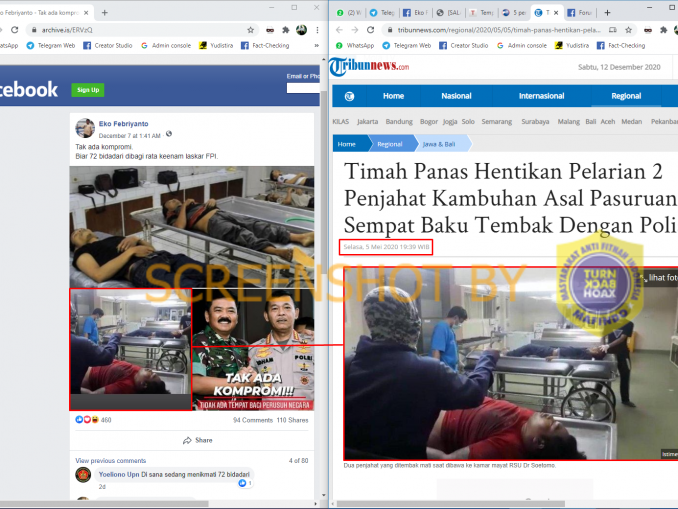Open the top morgue photo in post
This screenshot has width=678, height=509.
point(192,227)
